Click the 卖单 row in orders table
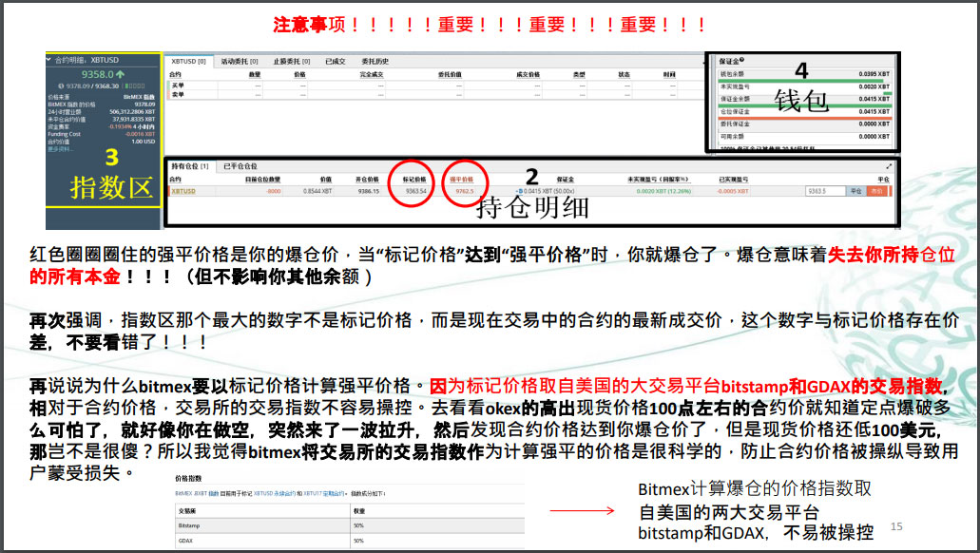 pyautogui.click(x=434, y=95)
